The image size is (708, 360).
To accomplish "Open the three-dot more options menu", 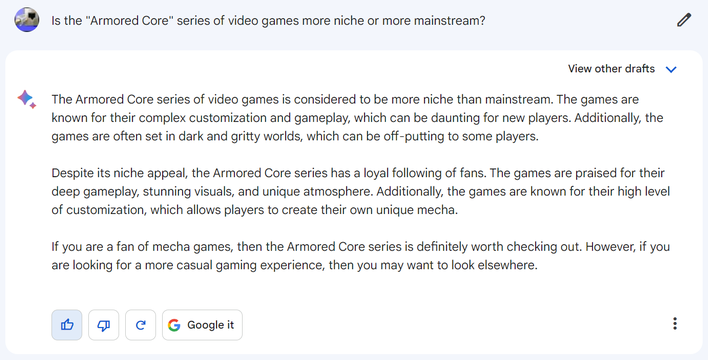I will pyautogui.click(x=675, y=323).
